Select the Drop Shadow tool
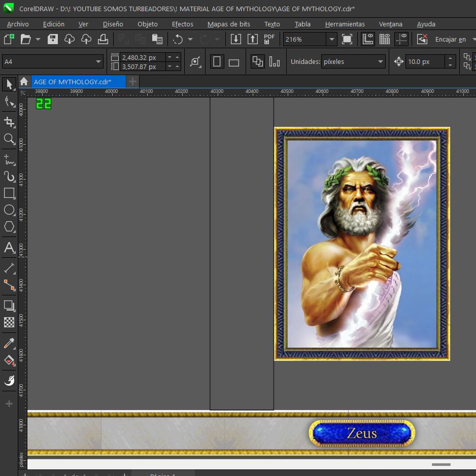476x476 pixels. pos(9,305)
